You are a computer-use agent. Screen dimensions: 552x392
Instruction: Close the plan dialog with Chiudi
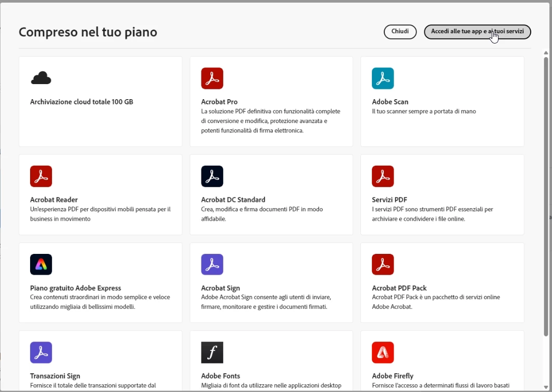[x=400, y=32]
